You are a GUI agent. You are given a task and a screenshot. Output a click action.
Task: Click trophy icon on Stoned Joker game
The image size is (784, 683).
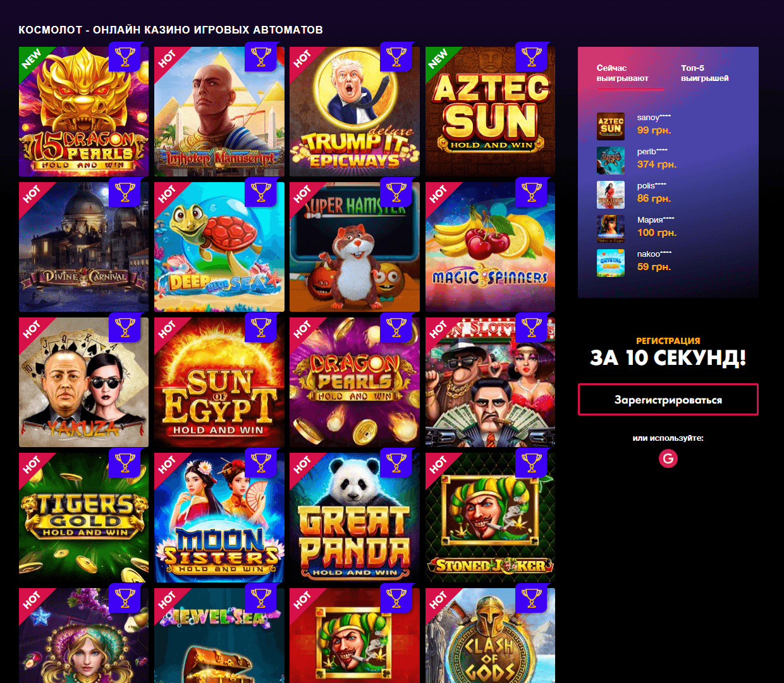tap(532, 464)
